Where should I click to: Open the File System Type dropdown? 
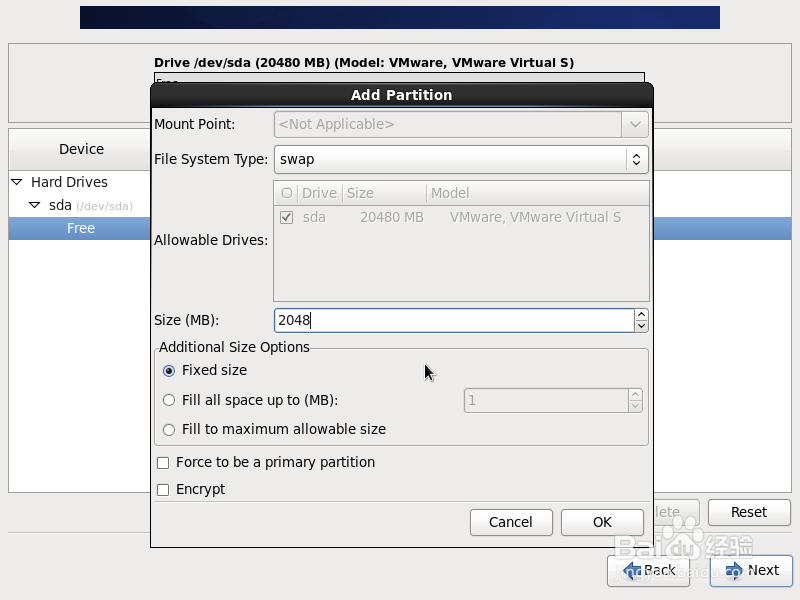coord(637,158)
